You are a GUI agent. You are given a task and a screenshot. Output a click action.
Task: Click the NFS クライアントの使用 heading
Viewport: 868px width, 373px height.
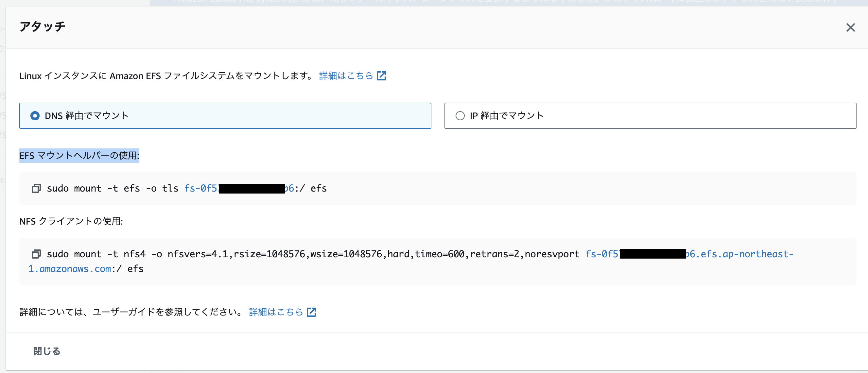tap(71, 221)
